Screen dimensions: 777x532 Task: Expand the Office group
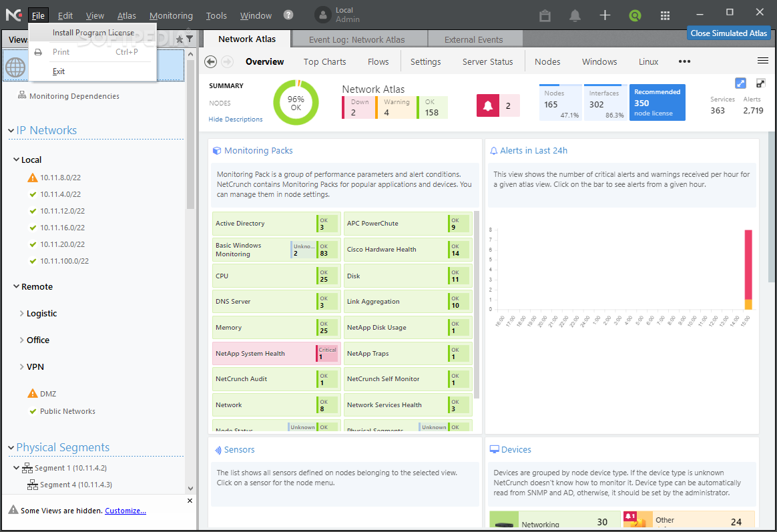[x=21, y=340]
